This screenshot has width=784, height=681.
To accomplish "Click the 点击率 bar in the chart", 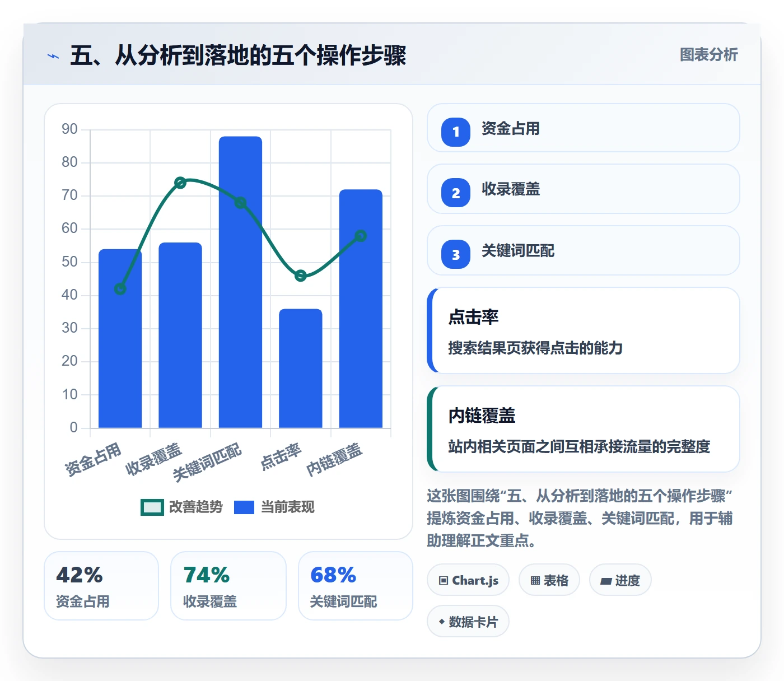I will tap(301, 369).
